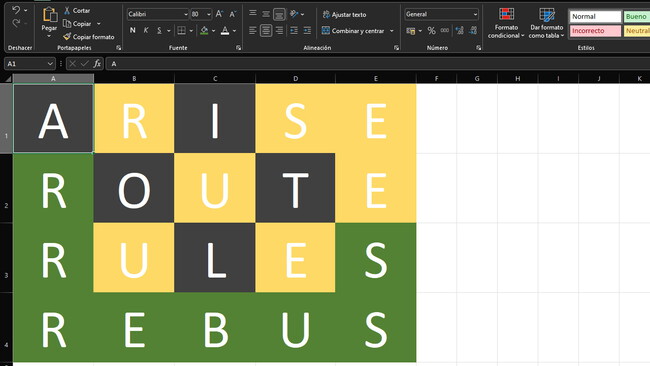
Task: Open the borders grid icon
Action: [182, 30]
